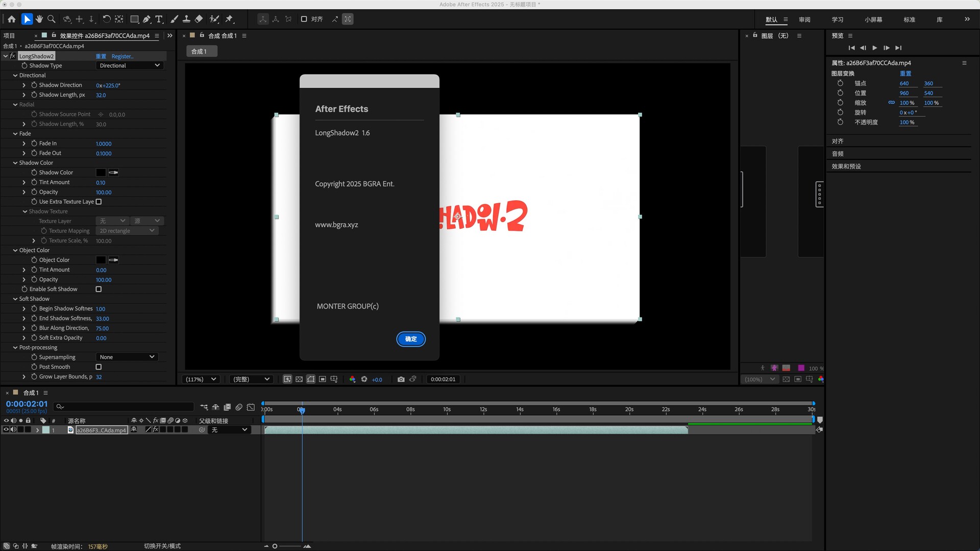Activate the Eraser tool
Image resolution: width=980 pixels, height=551 pixels.
click(x=199, y=19)
